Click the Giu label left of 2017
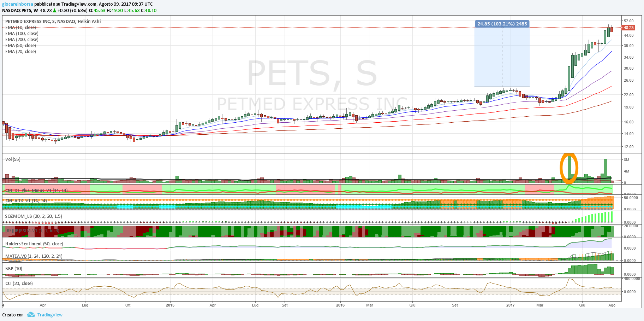 click(412, 305)
